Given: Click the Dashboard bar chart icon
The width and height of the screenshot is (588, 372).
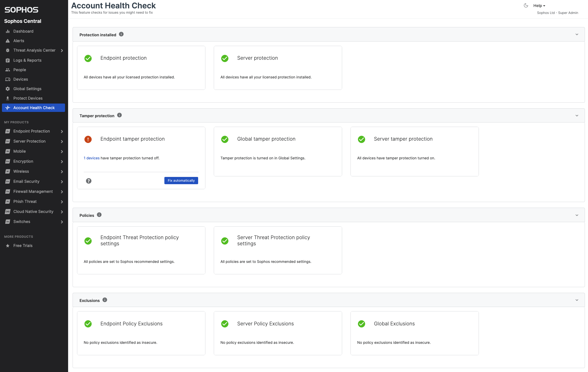Looking at the screenshot, I should coord(8,31).
